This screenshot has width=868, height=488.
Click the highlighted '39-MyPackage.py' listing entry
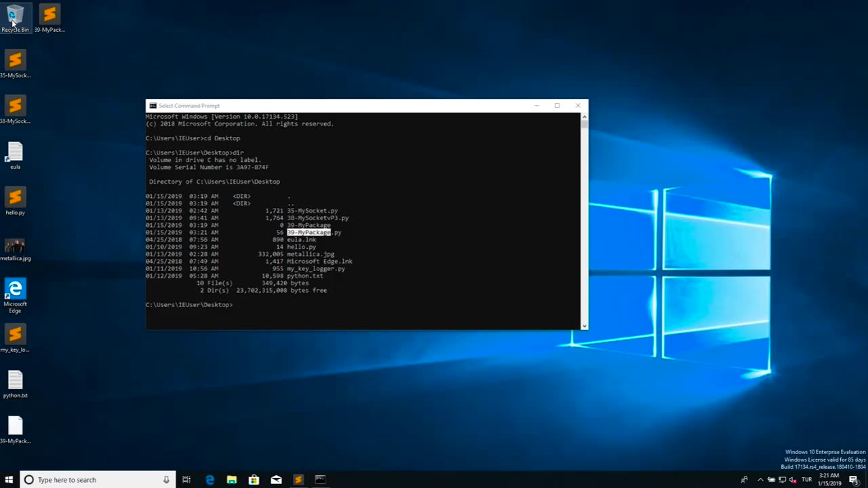(x=314, y=232)
